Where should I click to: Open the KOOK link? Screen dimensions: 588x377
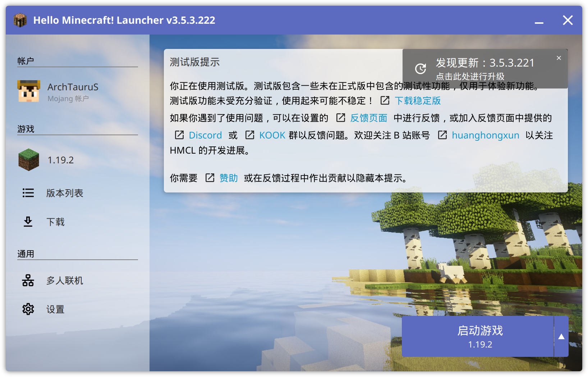click(272, 135)
